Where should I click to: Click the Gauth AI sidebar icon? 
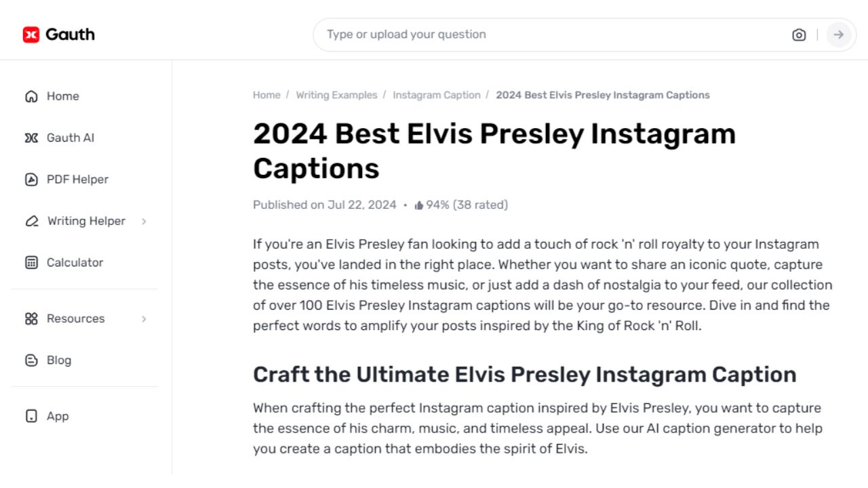pos(31,138)
